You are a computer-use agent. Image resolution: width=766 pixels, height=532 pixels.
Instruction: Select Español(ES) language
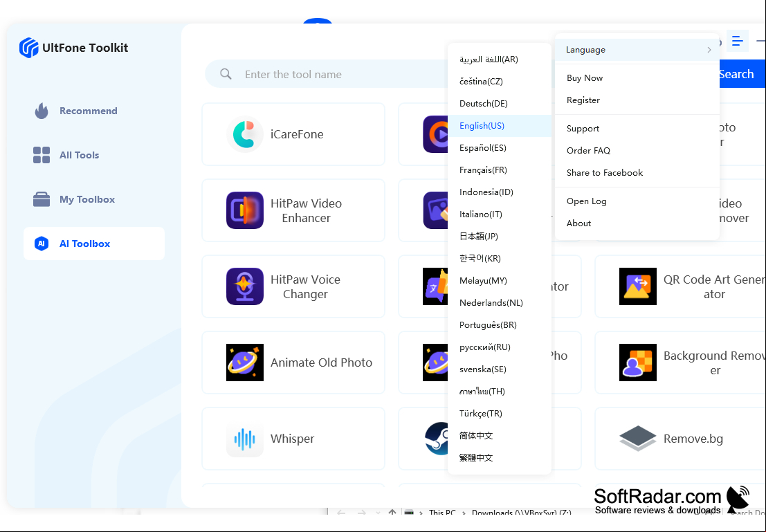coord(500,148)
